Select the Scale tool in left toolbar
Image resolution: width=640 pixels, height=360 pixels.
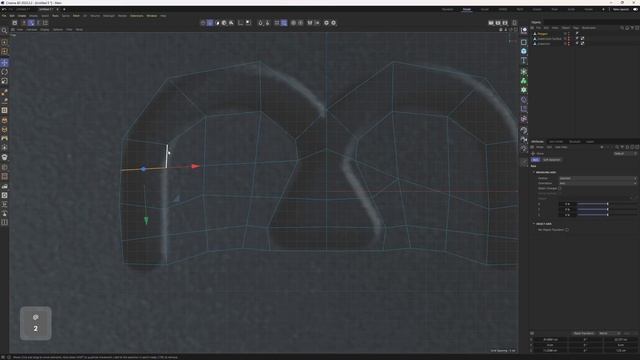[4, 81]
